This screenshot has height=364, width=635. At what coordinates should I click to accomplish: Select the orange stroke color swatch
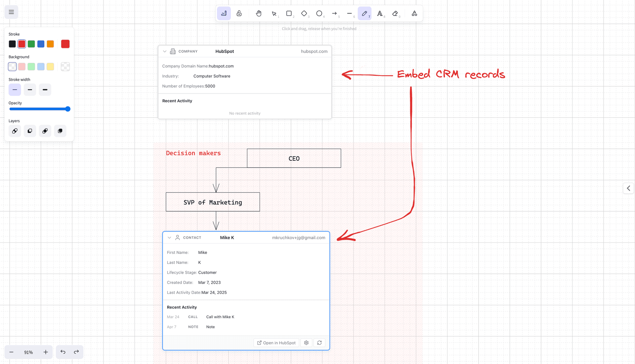[x=50, y=44]
